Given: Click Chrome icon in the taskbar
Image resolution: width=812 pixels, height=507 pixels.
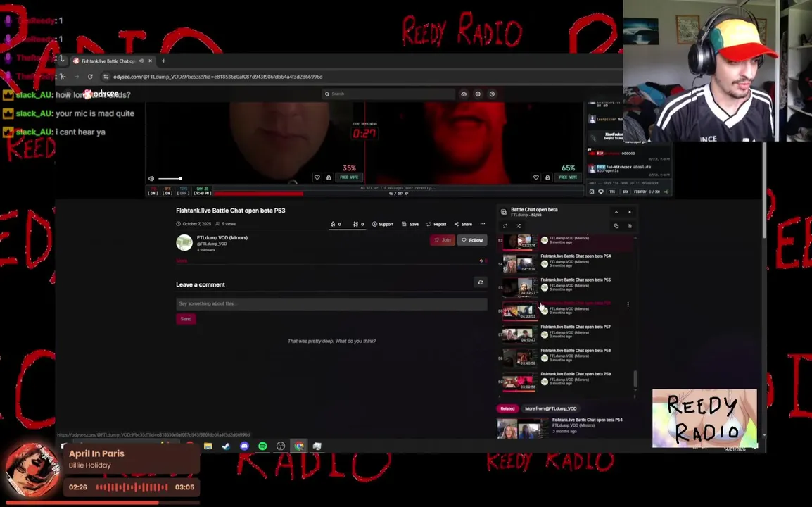Looking at the screenshot, I should click(299, 446).
